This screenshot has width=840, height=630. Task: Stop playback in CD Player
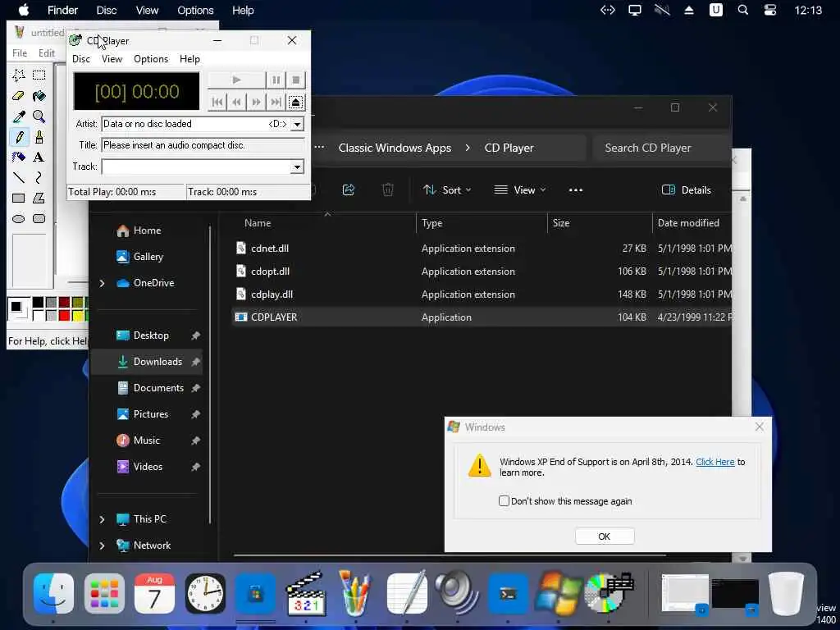tap(295, 80)
